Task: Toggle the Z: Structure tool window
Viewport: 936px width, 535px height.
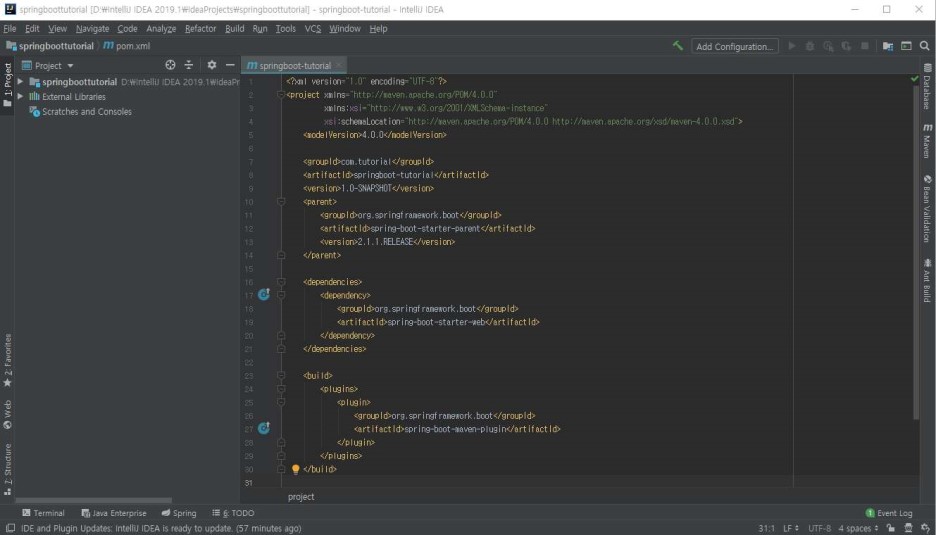Action: click(7, 469)
